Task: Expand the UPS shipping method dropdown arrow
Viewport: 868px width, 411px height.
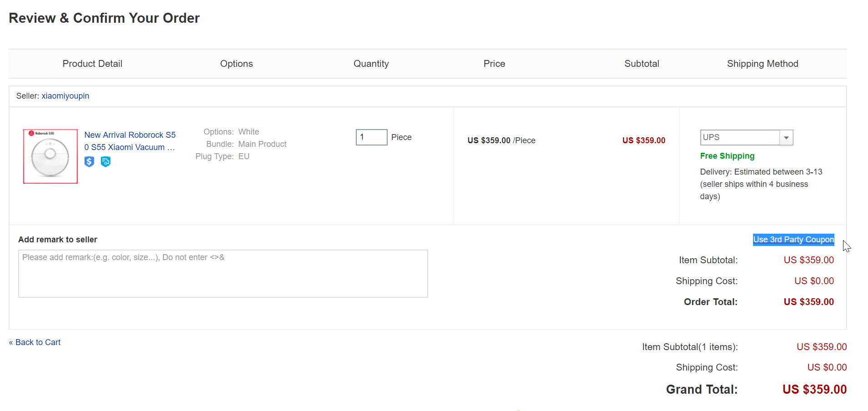Action: tap(786, 138)
